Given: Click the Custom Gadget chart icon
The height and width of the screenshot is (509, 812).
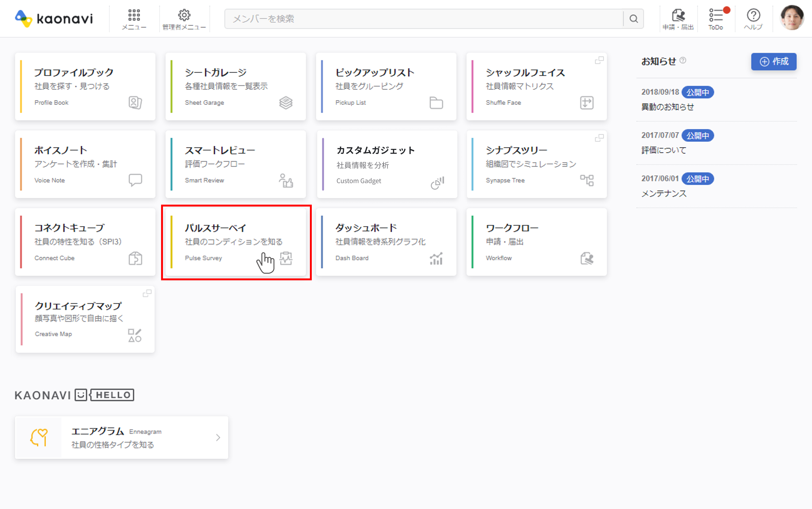Looking at the screenshot, I should [437, 183].
